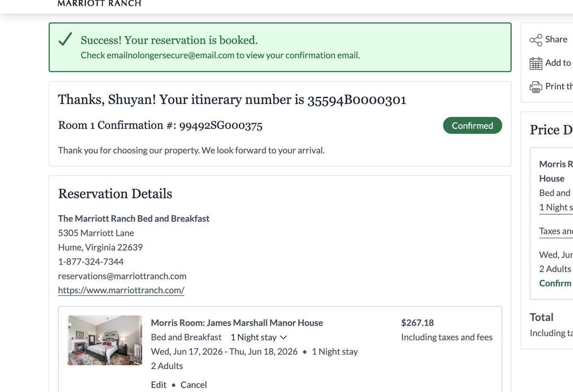The height and width of the screenshot is (392, 573).
Task: Expand the 1 Night stay chevron
Action: coord(283,337)
